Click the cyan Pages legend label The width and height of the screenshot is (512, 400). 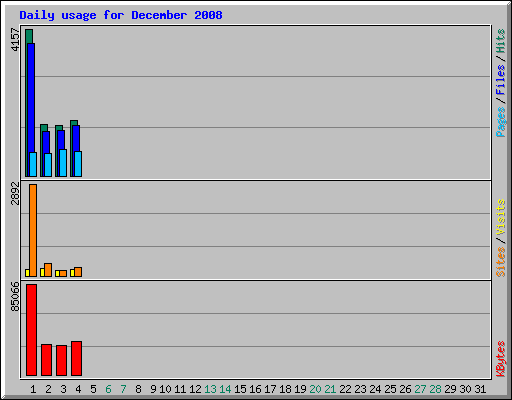click(500, 121)
